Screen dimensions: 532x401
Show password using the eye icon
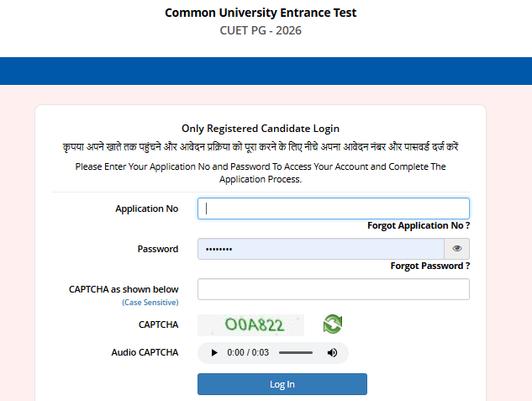tap(457, 249)
